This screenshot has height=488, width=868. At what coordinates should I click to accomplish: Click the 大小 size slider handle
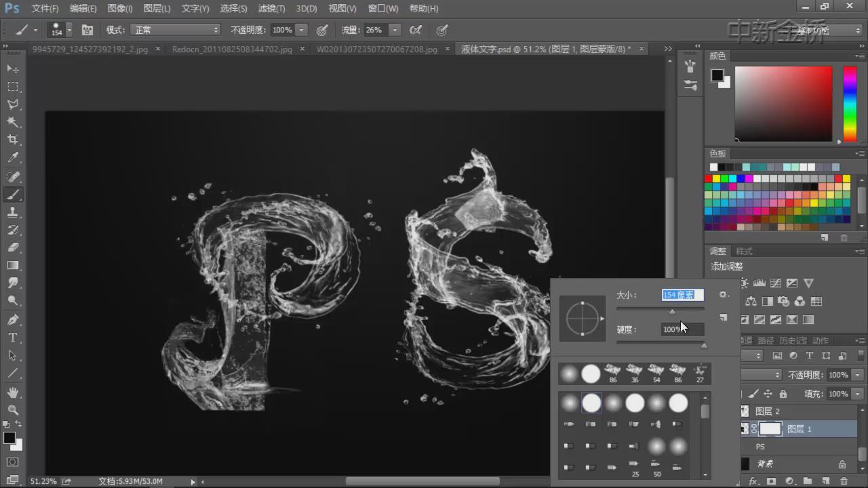(x=672, y=312)
